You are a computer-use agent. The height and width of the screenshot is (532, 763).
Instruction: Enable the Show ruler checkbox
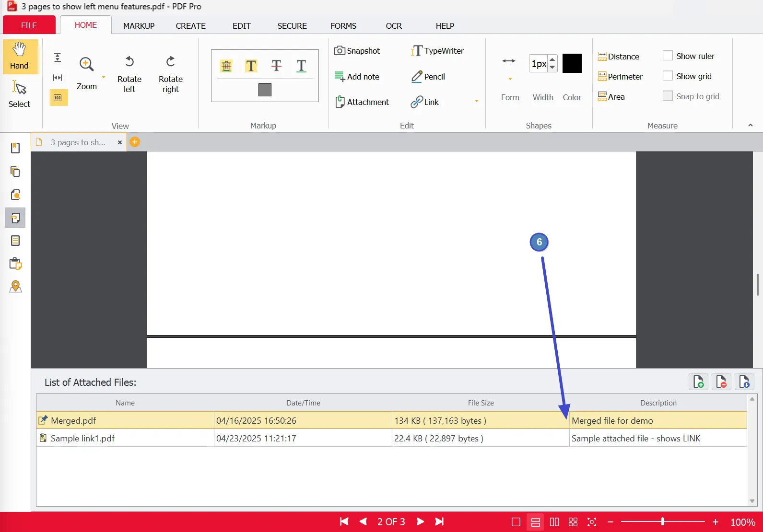tap(668, 56)
